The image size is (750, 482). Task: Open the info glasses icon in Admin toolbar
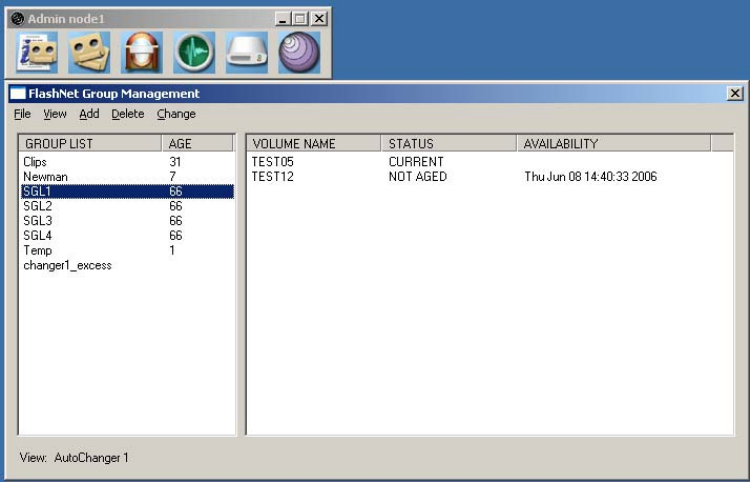click(37, 52)
